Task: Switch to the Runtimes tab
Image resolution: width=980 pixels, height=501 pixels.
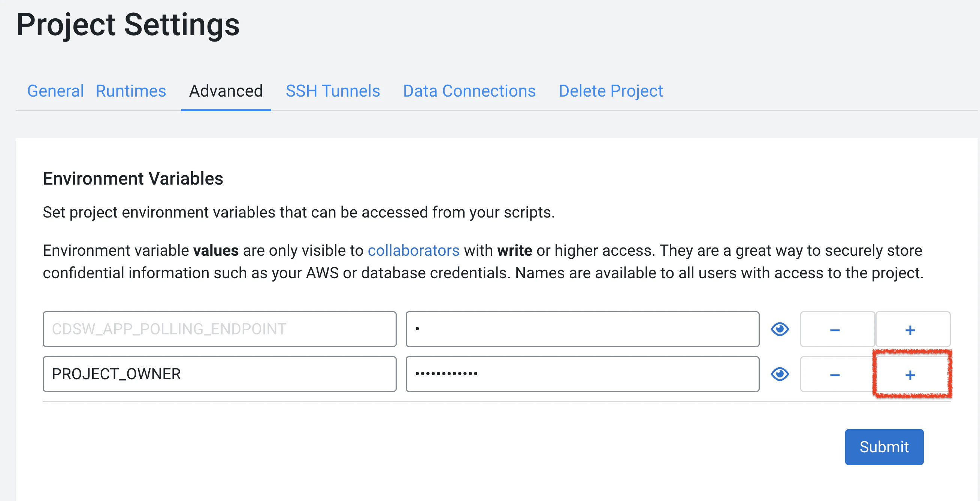Action: tap(130, 91)
